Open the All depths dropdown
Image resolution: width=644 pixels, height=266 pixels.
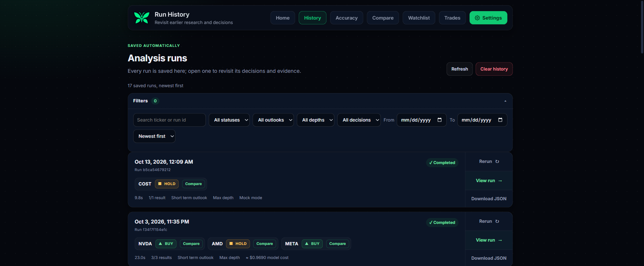click(315, 120)
